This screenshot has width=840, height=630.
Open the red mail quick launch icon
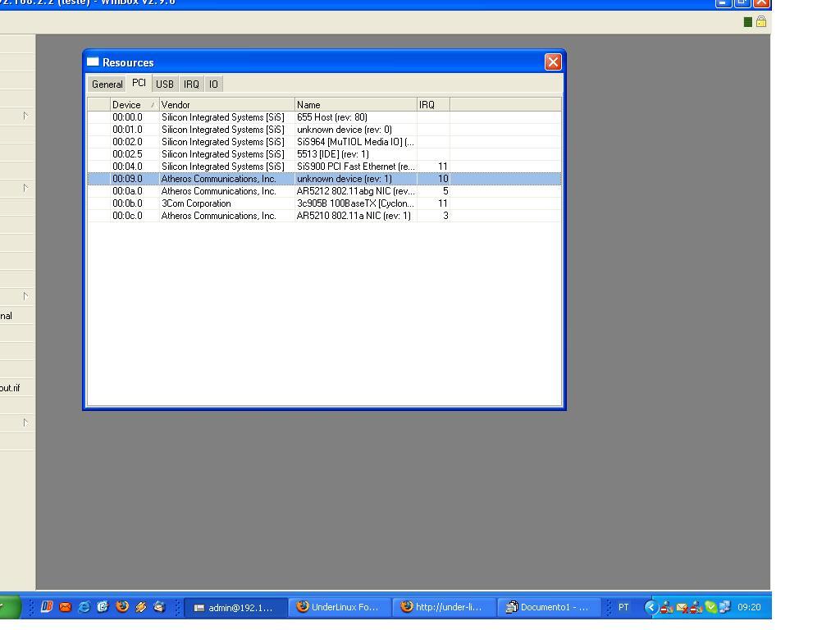(x=66, y=607)
